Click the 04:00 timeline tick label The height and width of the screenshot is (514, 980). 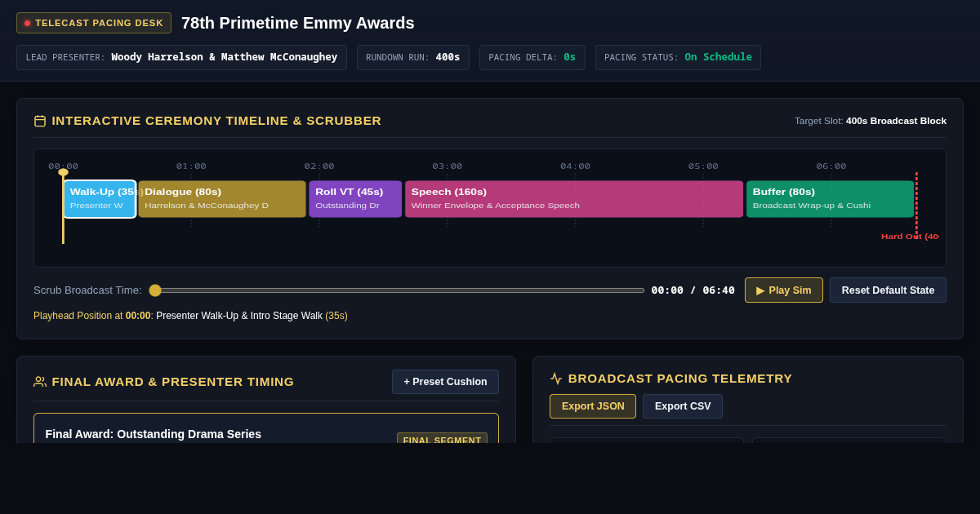(x=575, y=166)
